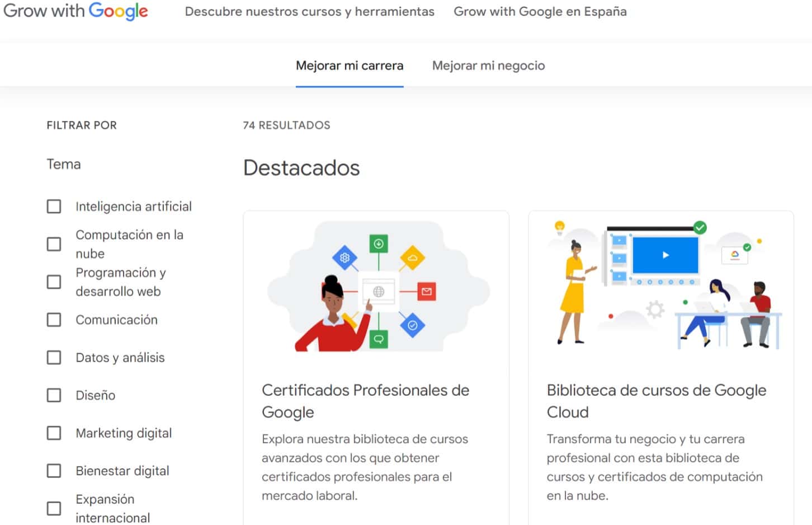Select the Mejorar mi carrera tab
This screenshot has height=525, width=812.
[350, 66]
